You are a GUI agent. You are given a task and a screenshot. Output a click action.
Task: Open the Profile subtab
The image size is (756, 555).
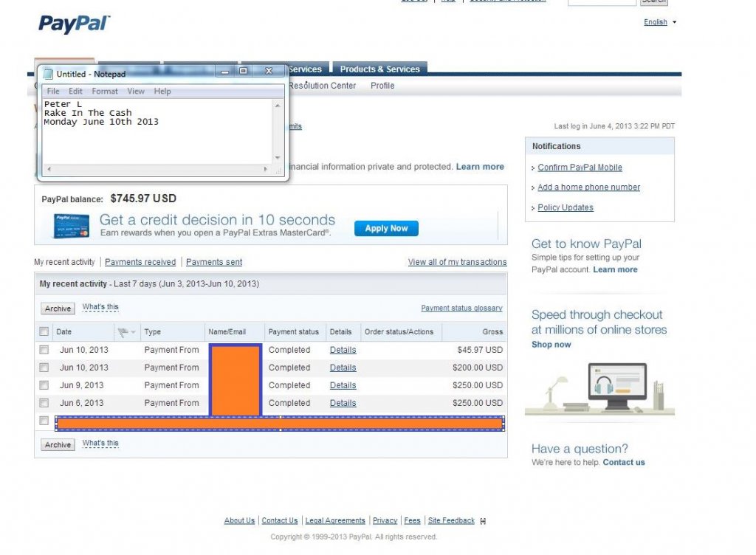point(382,86)
